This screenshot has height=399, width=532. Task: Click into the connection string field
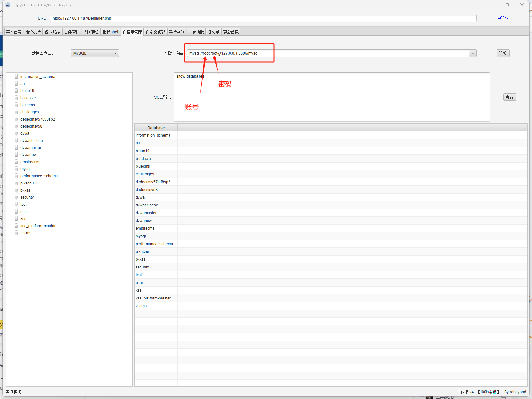point(328,53)
